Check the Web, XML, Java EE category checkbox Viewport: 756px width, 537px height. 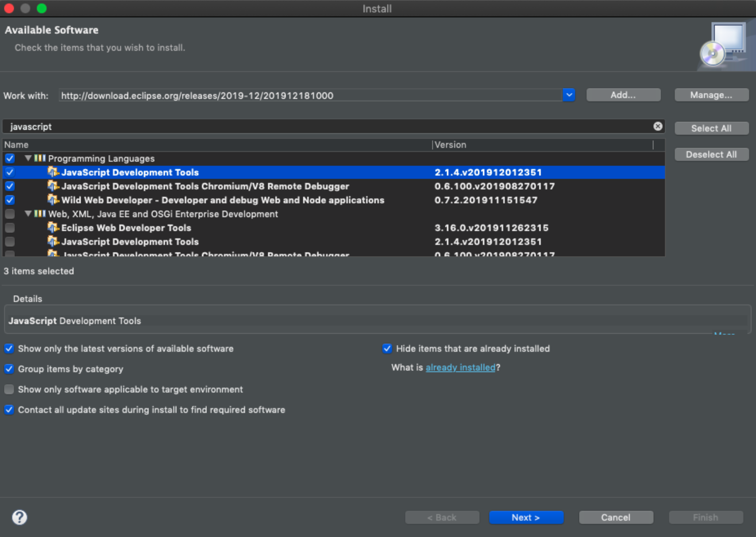point(10,214)
